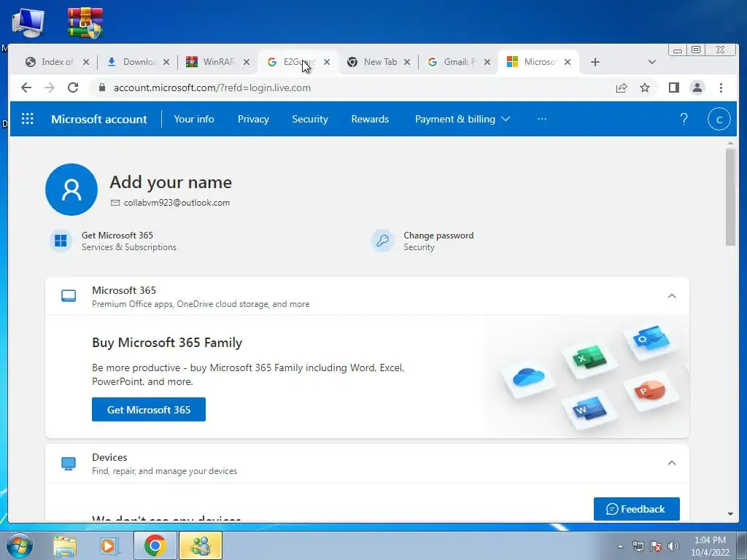The height and width of the screenshot is (560, 747).
Task: Click the page vertical scrollbar thumb
Action: [730, 197]
